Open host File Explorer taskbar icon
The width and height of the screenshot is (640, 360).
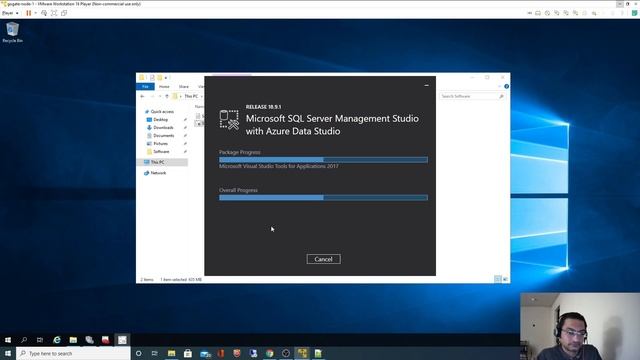[x=171, y=353]
